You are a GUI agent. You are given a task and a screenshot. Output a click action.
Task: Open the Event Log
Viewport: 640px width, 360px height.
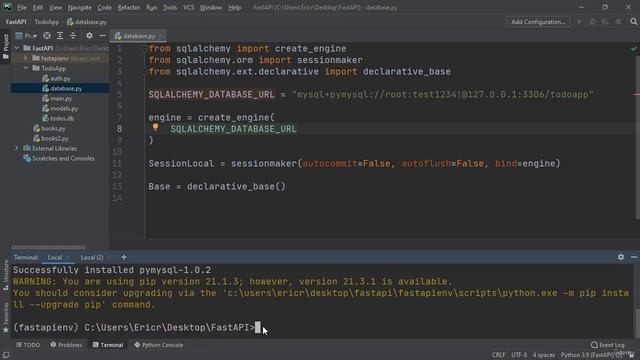608,345
